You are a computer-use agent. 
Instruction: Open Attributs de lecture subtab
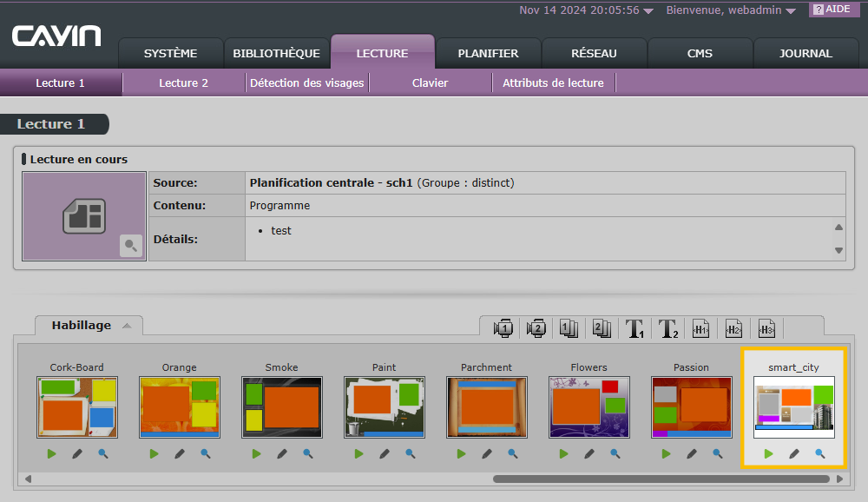click(554, 83)
